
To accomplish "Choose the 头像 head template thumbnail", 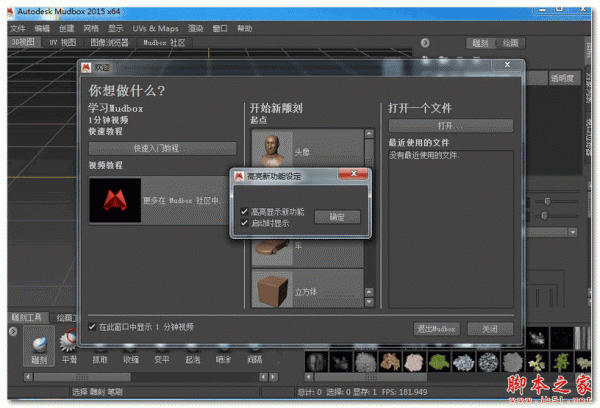I will point(272,149).
